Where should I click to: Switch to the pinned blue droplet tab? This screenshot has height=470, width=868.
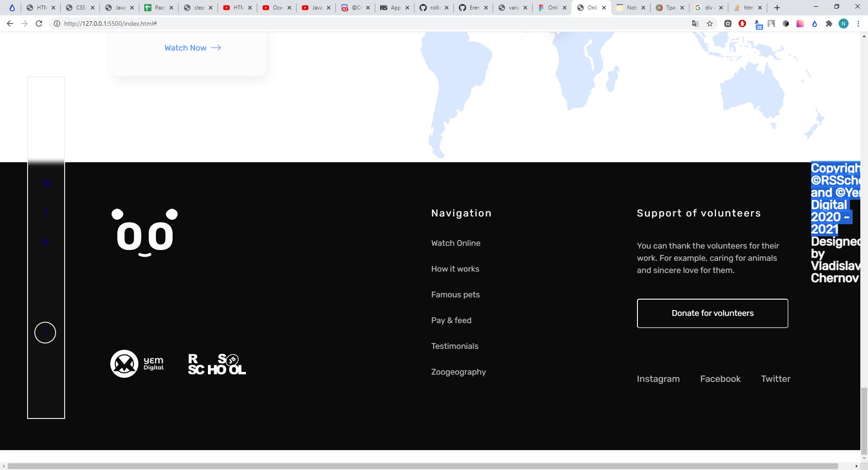tap(12, 8)
